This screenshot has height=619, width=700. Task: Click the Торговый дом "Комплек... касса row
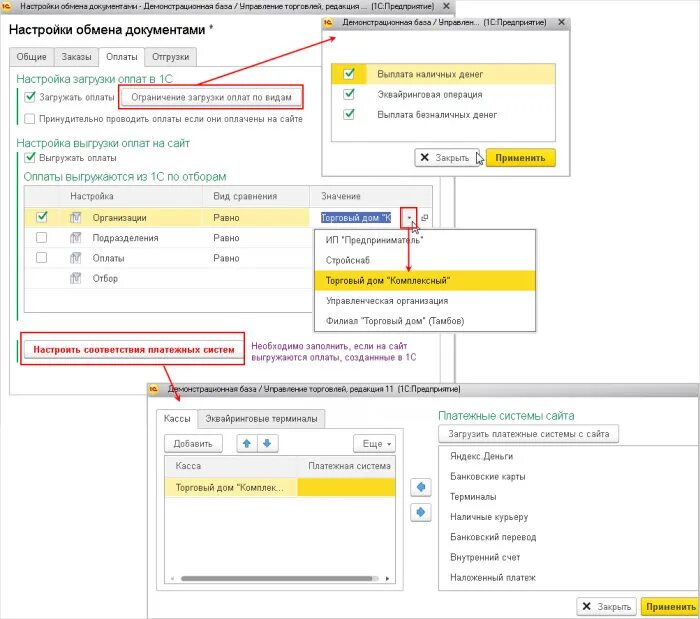pos(230,487)
